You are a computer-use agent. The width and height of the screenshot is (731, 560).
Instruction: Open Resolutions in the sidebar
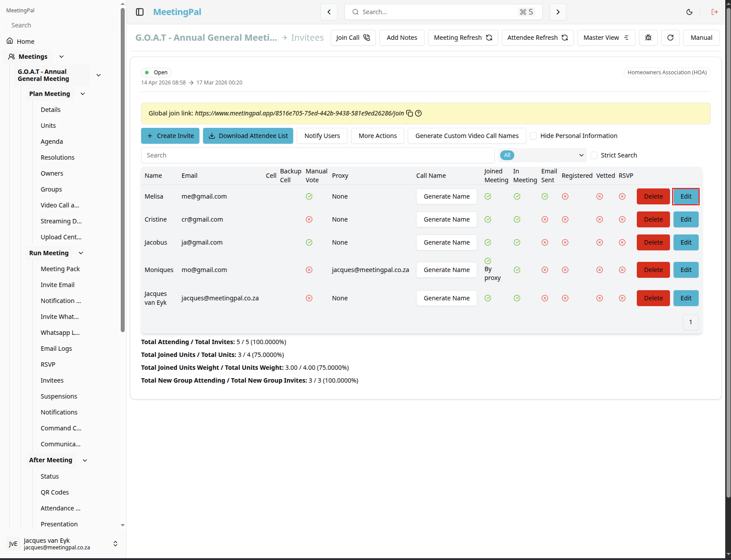tap(57, 157)
